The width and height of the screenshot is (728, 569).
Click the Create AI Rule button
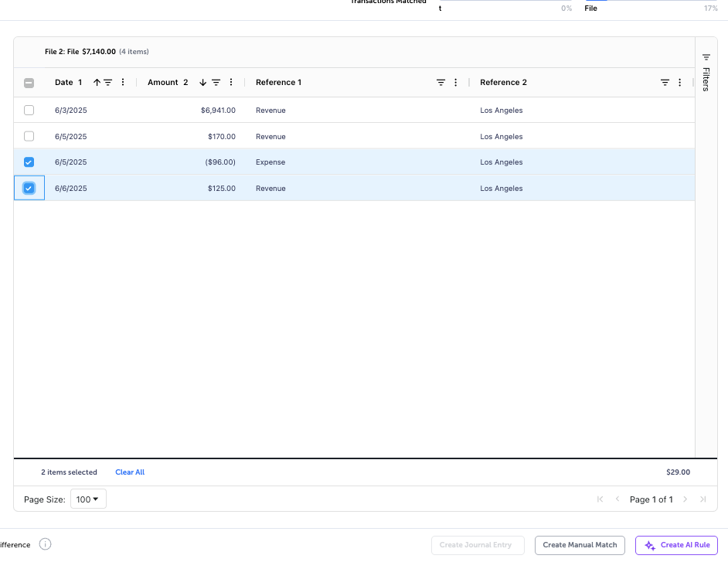pos(676,545)
